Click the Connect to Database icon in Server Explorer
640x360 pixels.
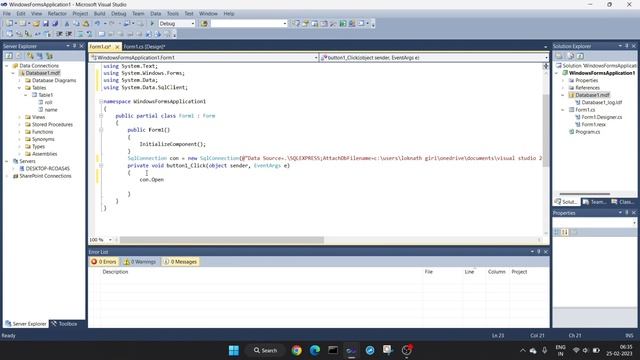pyautogui.click(x=31, y=56)
